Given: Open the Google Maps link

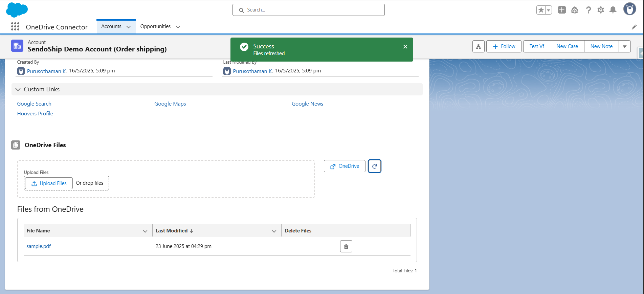Looking at the screenshot, I should (x=170, y=104).
